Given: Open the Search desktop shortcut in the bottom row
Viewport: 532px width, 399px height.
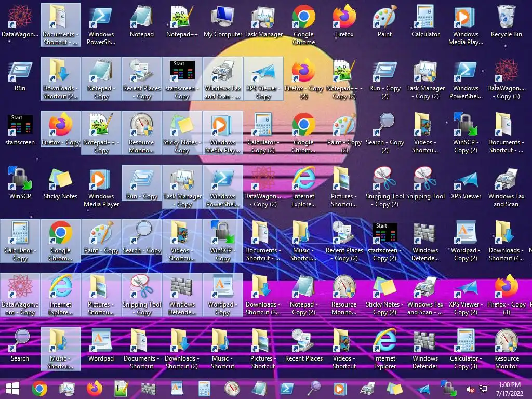Looking at the screenshot, I should tap(20, 345).
